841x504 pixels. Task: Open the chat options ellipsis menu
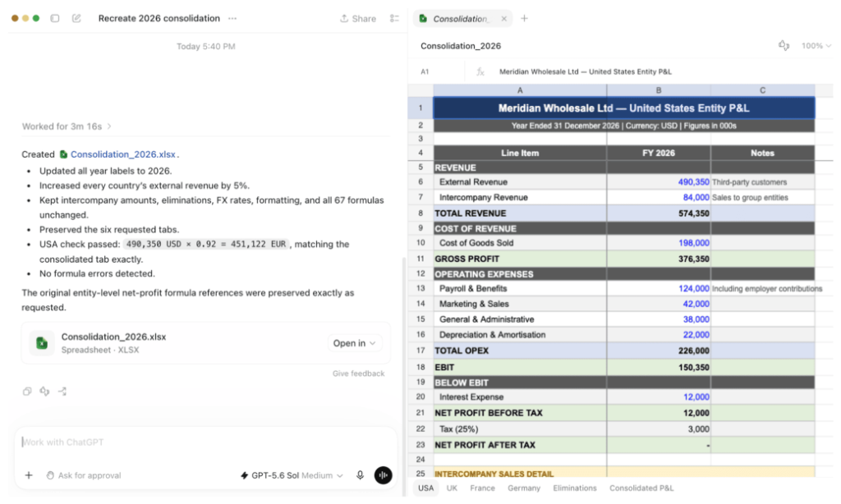click(x=232, y=18)
